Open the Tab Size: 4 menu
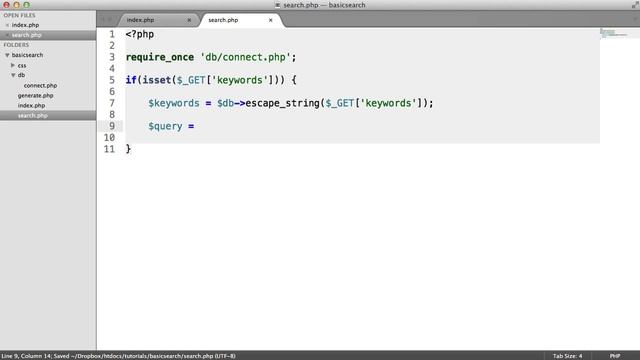This screenshot has height=360, width=640. point(567,356)
